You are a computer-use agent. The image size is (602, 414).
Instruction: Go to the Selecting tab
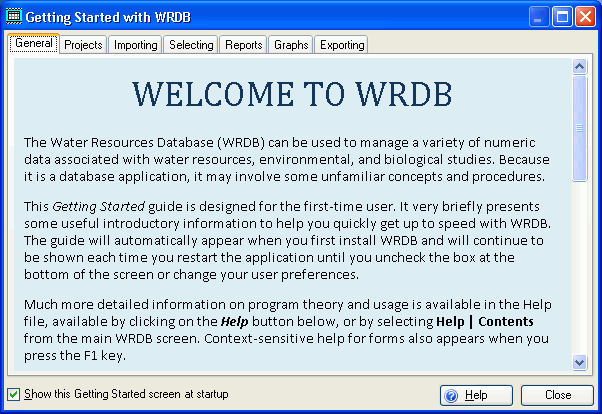pos(190,45)
